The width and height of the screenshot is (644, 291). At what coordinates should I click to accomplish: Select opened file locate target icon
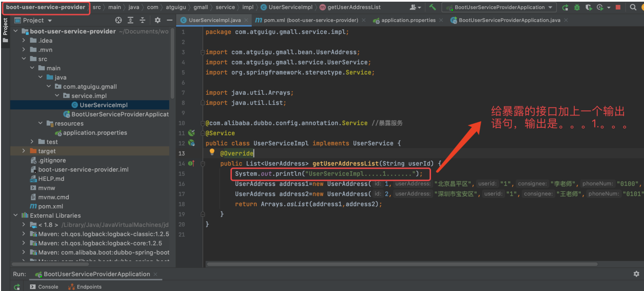coord(118,20)
